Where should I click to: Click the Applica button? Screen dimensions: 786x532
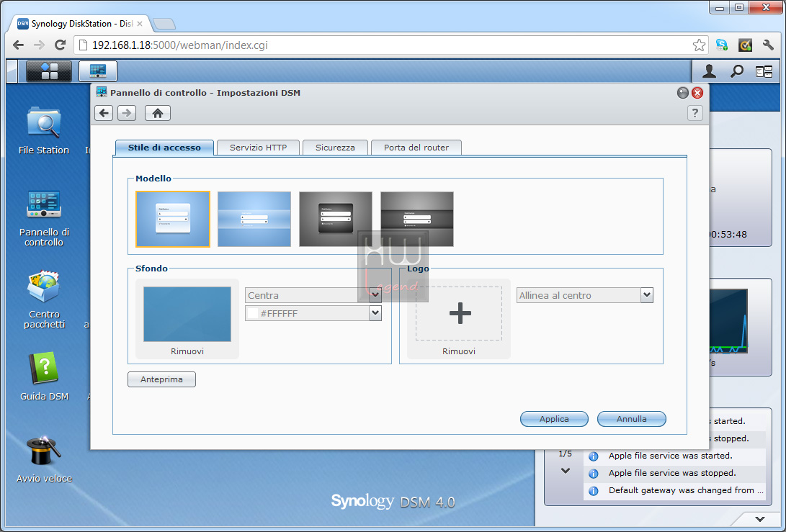(x=554, y=419)
